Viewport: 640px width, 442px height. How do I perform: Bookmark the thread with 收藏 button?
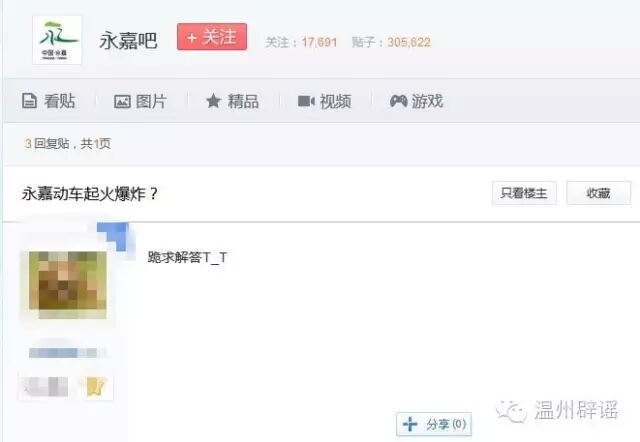point(598,193)
